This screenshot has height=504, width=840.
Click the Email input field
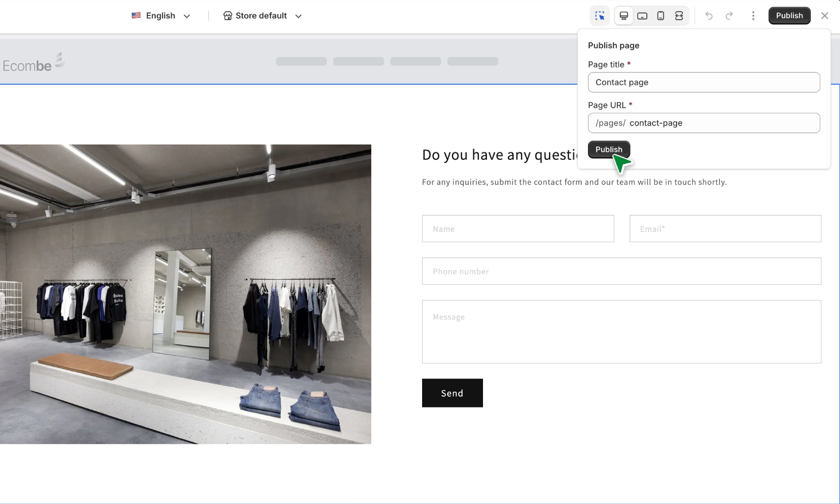point(725,229)
